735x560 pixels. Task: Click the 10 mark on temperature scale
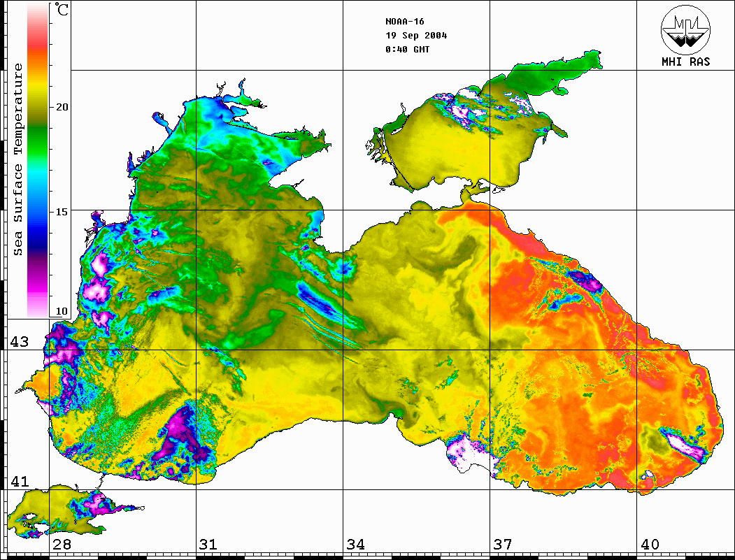tap(62, 311)
